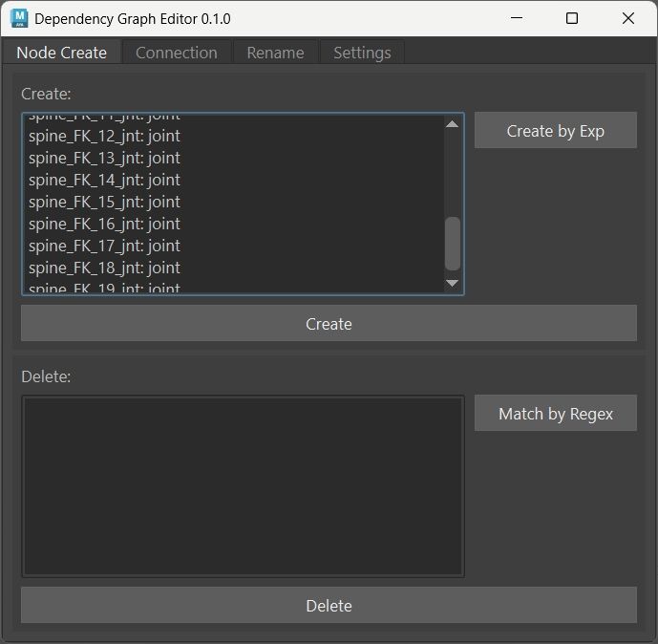Click the wide Create button

329,323
